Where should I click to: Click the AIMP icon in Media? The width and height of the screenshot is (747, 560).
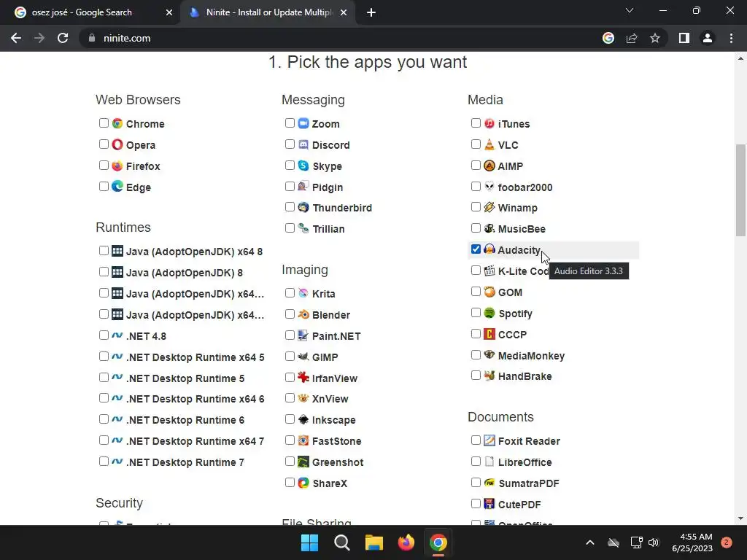pyautogui.click(x=489, y=166)
